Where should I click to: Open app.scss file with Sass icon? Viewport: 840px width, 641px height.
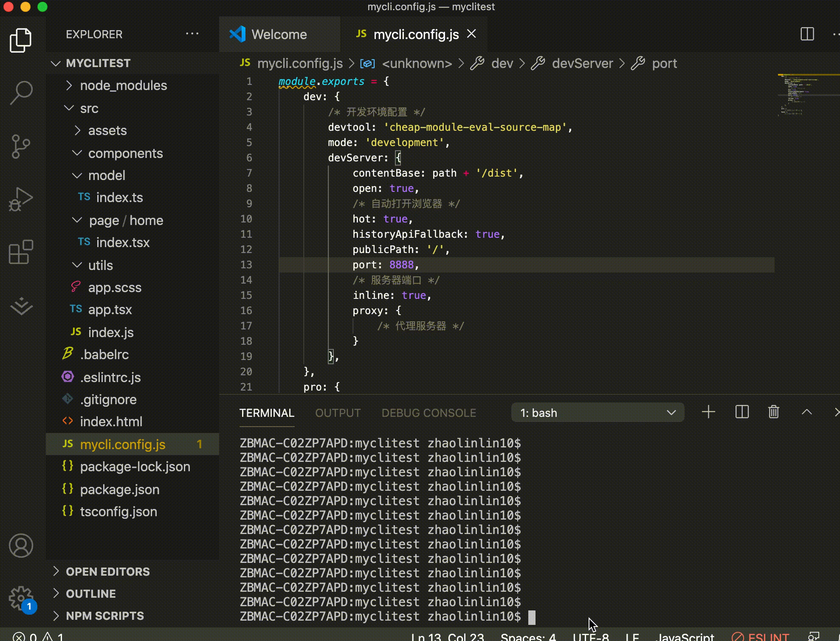pyautogui.click(x=132, y=287)
